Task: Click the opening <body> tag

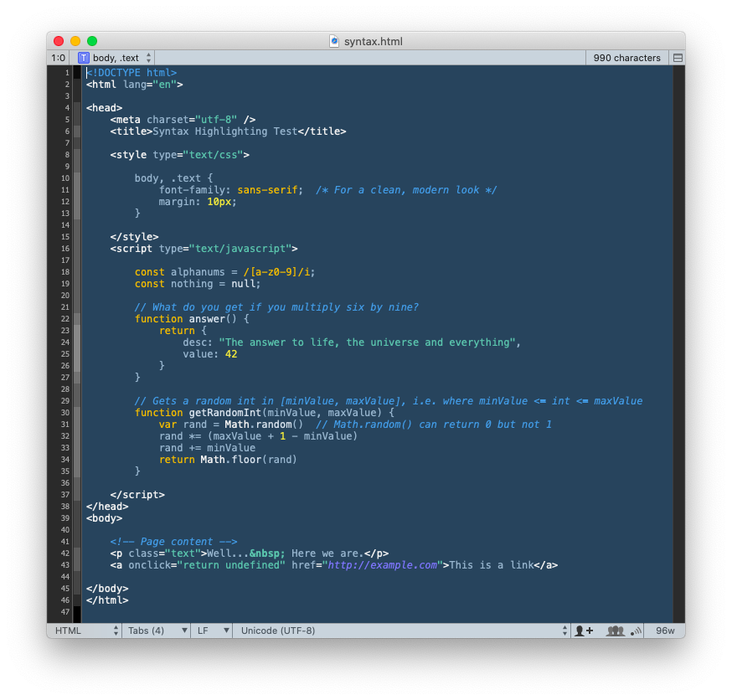Action: click(104, 518)
